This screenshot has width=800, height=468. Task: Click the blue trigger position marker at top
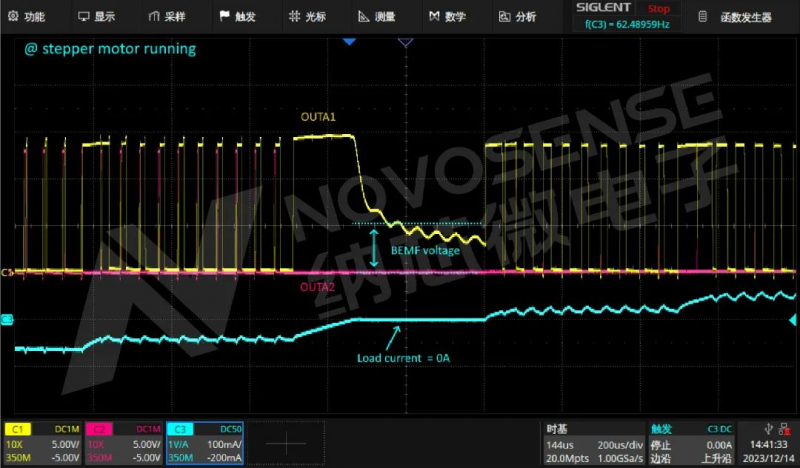point(349,42)
